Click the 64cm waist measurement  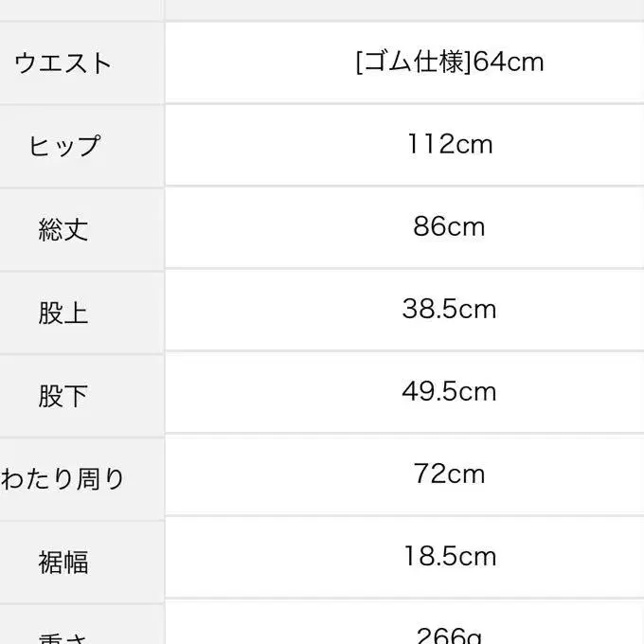[509, 63]
